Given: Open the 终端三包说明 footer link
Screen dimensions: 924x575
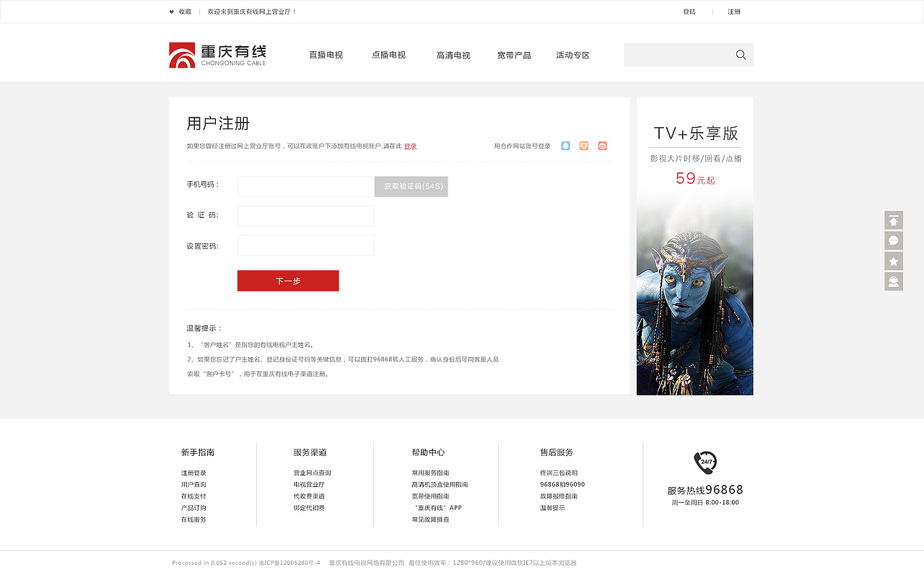Looking at the screenshot, I should click(559, 473).
